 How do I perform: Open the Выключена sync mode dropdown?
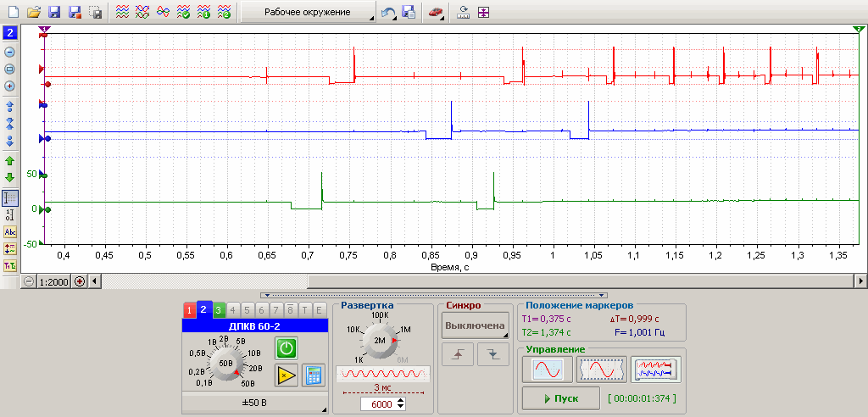click(475, 326)
